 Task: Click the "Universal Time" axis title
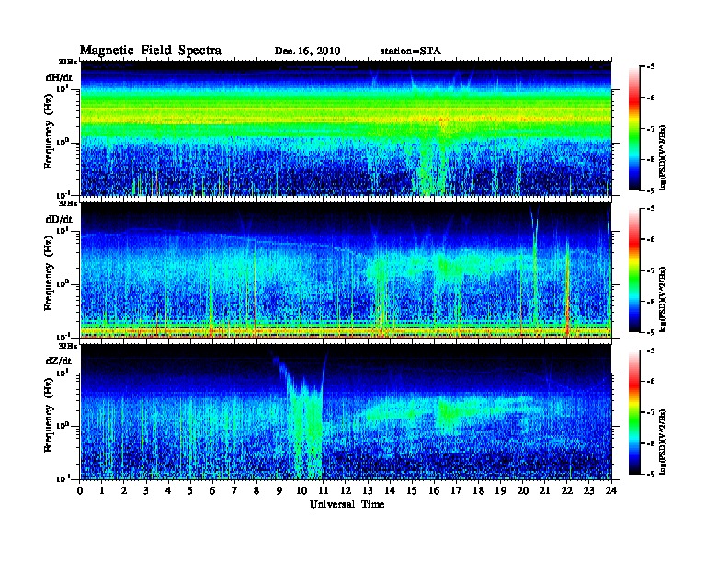[347, 504]
